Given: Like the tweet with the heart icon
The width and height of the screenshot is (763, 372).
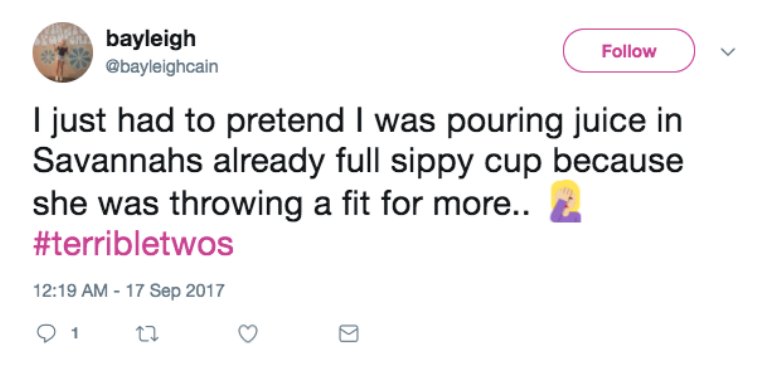Looking at the screenshot, I should coord(248,334).
